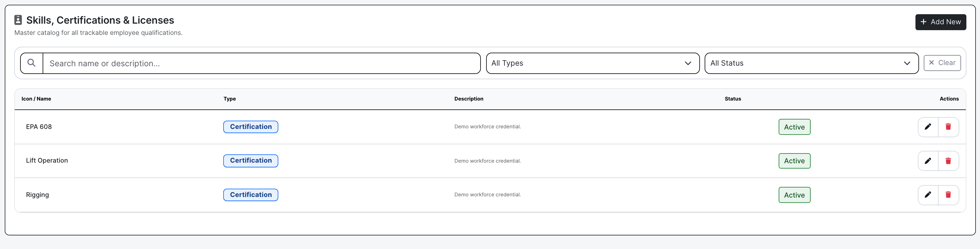The width and height of the screenshot is (980, 249).
Task: Click the EPA 608 description text
Action: pyautogui.click(x=487, y=127)
